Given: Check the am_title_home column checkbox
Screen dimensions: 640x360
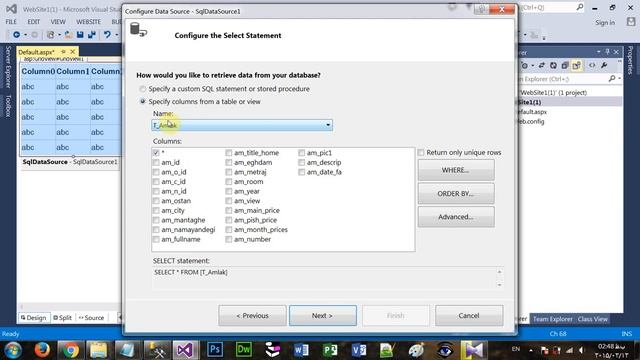Looking at the screenshot, I should click(229, 153).
